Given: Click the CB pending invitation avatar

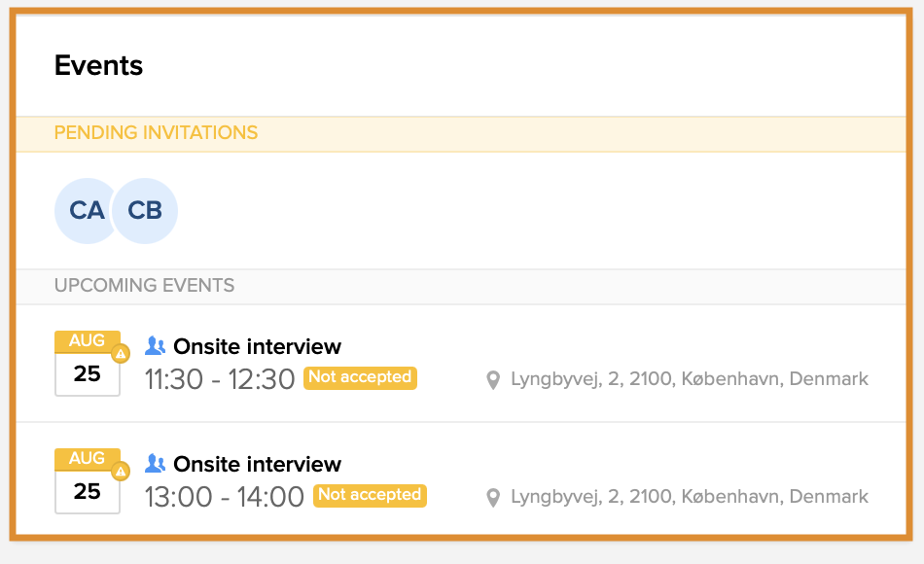Looking at the screenshot, I should point(146,210).
